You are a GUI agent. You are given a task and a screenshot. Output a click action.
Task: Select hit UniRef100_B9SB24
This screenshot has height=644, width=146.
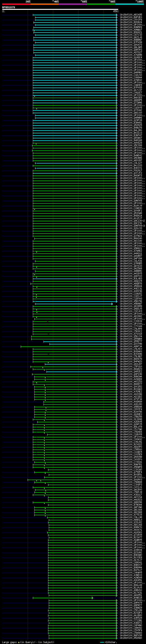pyautogui.click(x=131, y=22)
